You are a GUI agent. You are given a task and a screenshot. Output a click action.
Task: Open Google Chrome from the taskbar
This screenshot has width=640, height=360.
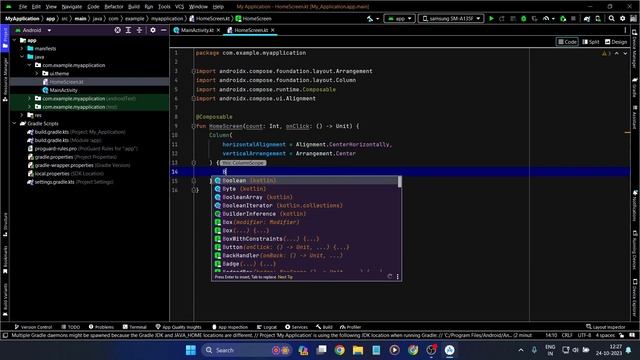[340, 350]
